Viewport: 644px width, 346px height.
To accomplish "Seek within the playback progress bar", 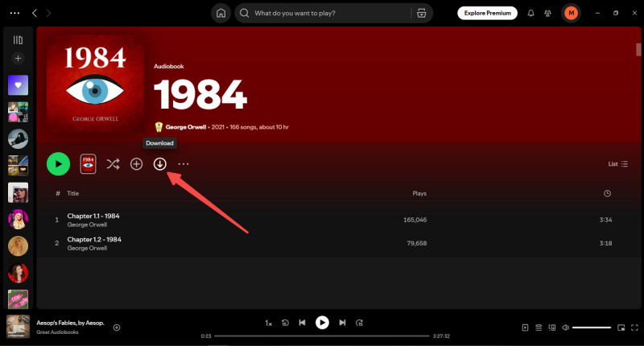I will tap(322, 336).
